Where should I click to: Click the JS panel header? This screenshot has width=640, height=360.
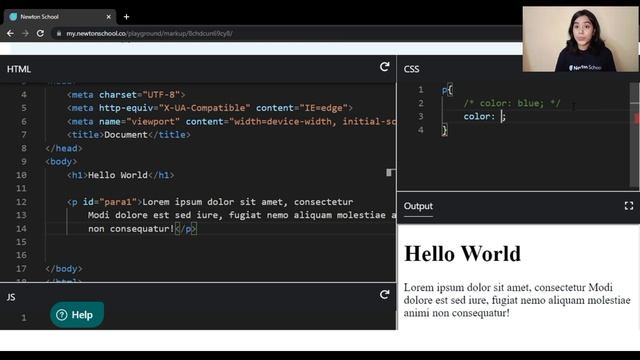click(11, 297)
